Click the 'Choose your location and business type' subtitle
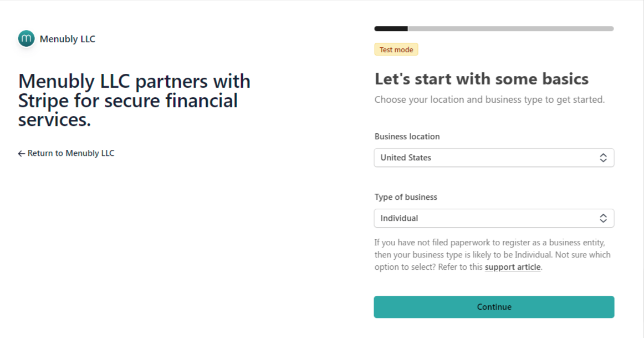This screenshot has width=644, height=338. (489, 100)
